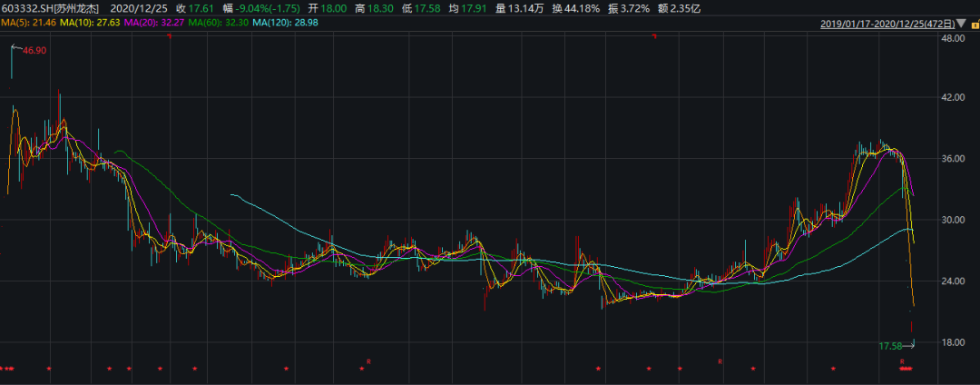Click the 46.90 highest price label

(34, 50)
